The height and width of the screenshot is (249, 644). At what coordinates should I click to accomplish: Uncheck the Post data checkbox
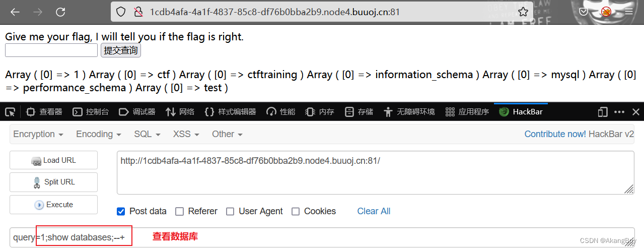click(x=121, y=211)
